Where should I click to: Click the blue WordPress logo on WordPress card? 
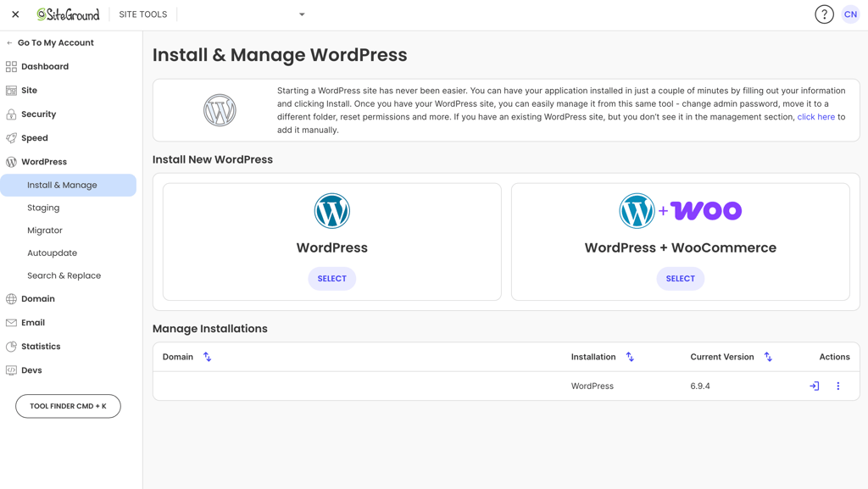(x=332, y=211)
